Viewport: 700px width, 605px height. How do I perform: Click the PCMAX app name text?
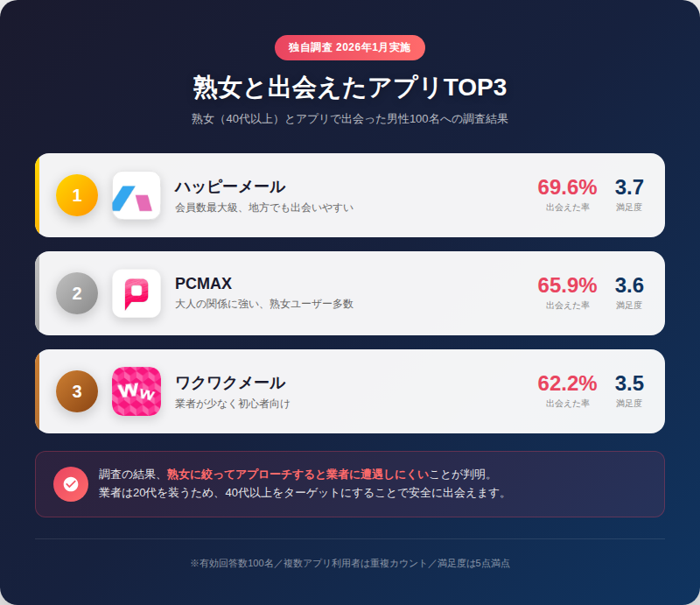pos(203,284)
